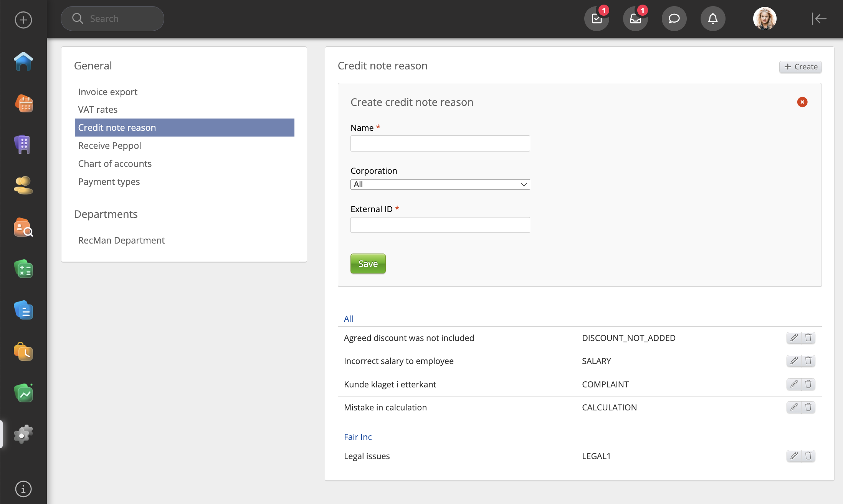The height and width of the screenshot is (504, 843).
Task: Open the orange calendar module icon
Action: 23,103
